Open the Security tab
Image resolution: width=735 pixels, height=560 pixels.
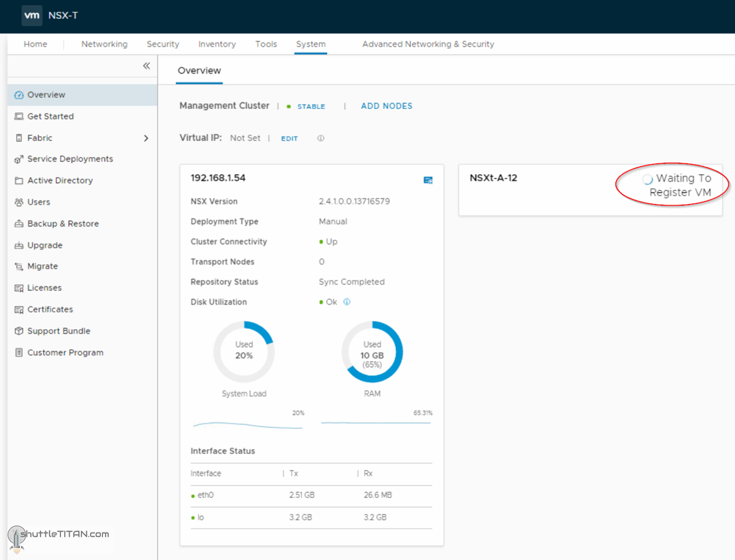(162, 44)
